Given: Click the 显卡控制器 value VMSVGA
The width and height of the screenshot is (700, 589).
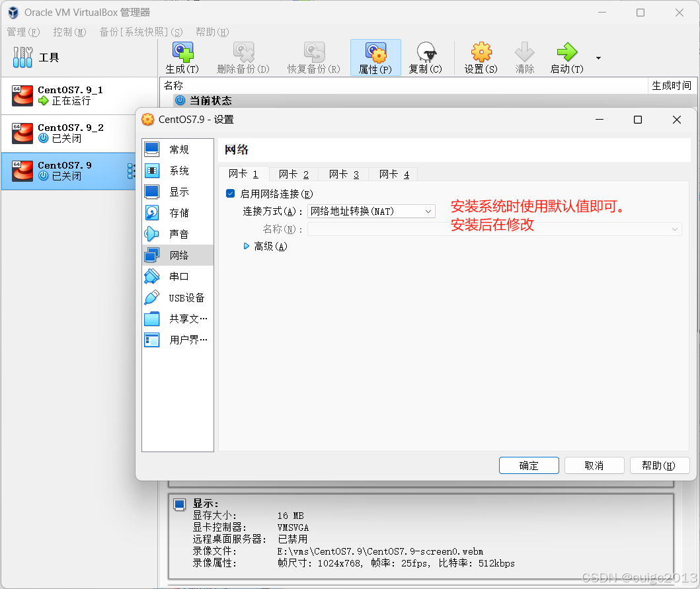Looking at the screenshot, I should [293, 528].
